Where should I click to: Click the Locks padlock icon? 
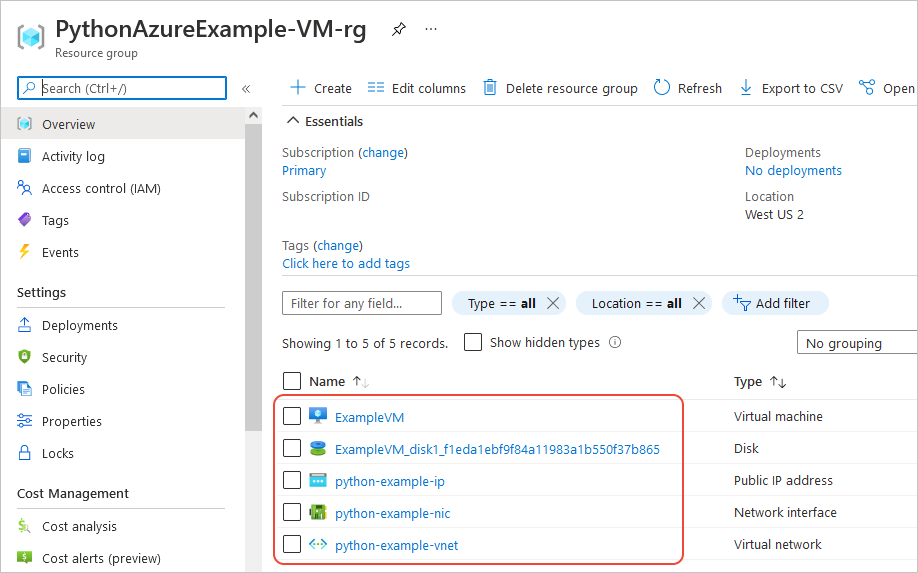(25, 453)
